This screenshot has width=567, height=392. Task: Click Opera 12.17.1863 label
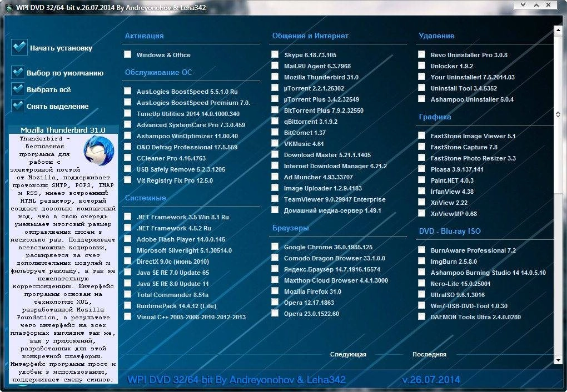click(x=309, y=303)
